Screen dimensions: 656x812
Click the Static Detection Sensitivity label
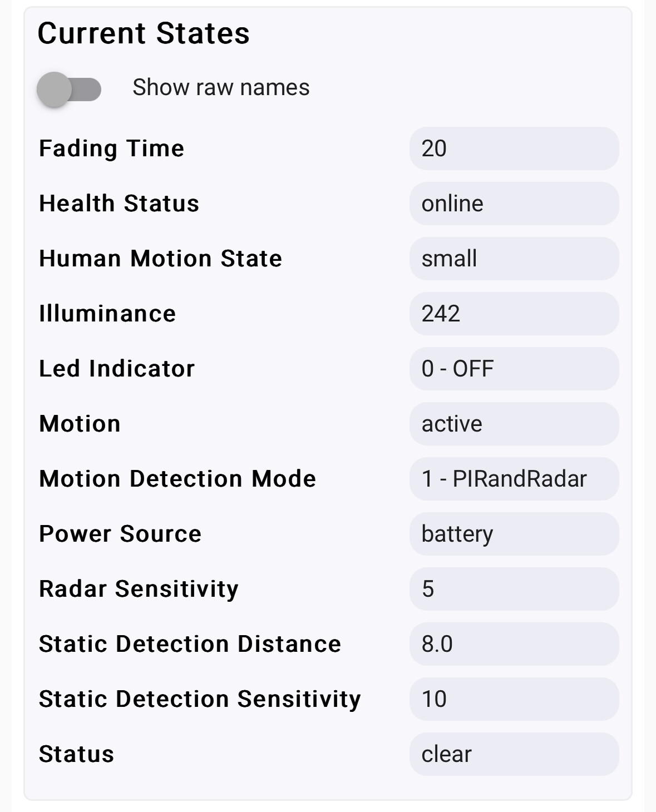pos(200,699)
